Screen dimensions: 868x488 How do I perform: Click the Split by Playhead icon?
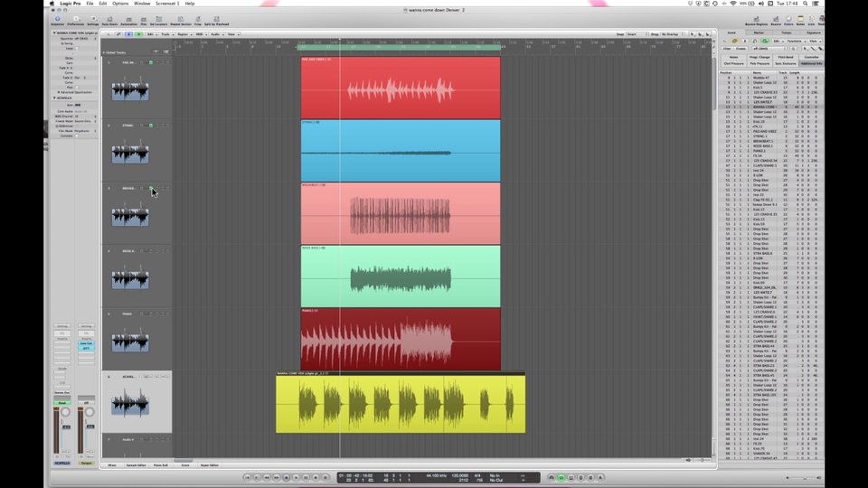pos(216,21)
